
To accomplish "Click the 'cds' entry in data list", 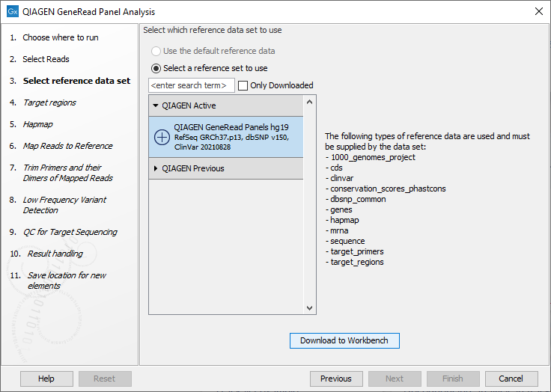I will pyautogui.click(x=336, y=168).
